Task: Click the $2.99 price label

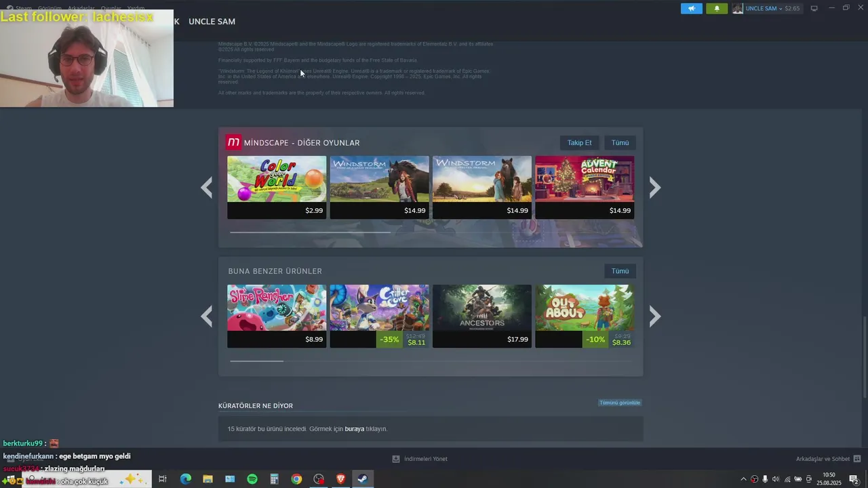Action: [x=314, y=211]
